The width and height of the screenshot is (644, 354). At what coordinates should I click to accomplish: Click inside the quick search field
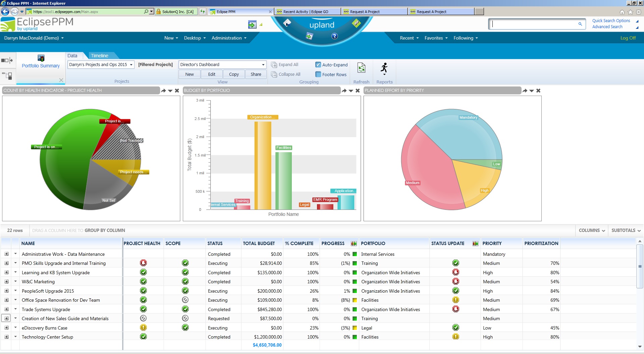tap(533, 24)
